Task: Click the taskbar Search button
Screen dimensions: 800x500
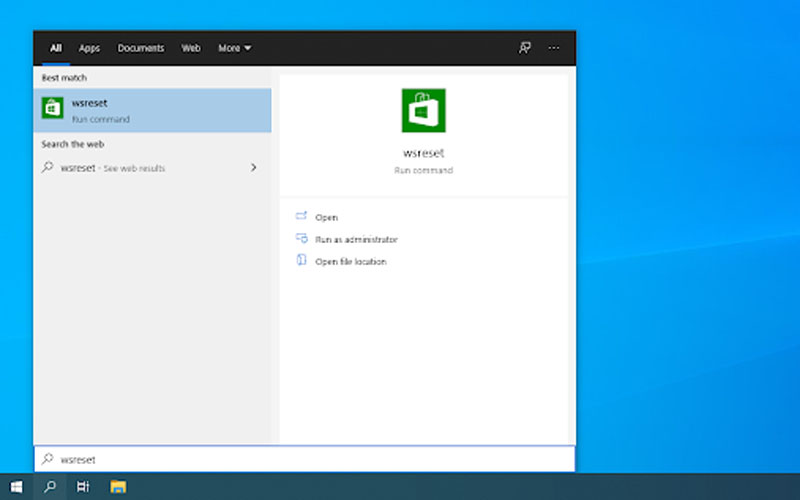Action: click(x=49, y=487)
